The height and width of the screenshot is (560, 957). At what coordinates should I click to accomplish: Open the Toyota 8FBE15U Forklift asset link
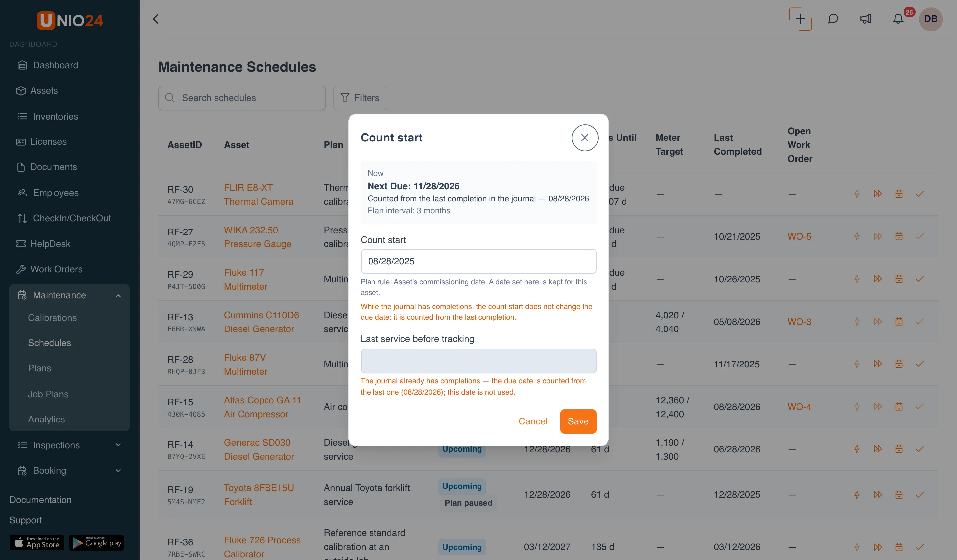tap(259, 495)
